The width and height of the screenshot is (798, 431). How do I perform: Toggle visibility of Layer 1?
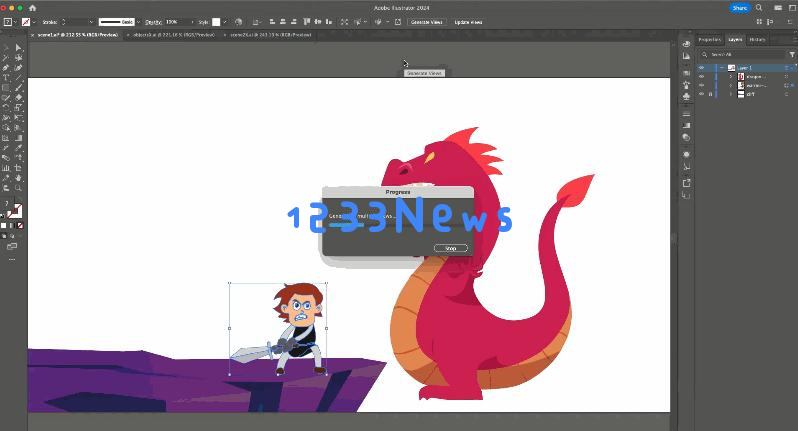(701, 68)
